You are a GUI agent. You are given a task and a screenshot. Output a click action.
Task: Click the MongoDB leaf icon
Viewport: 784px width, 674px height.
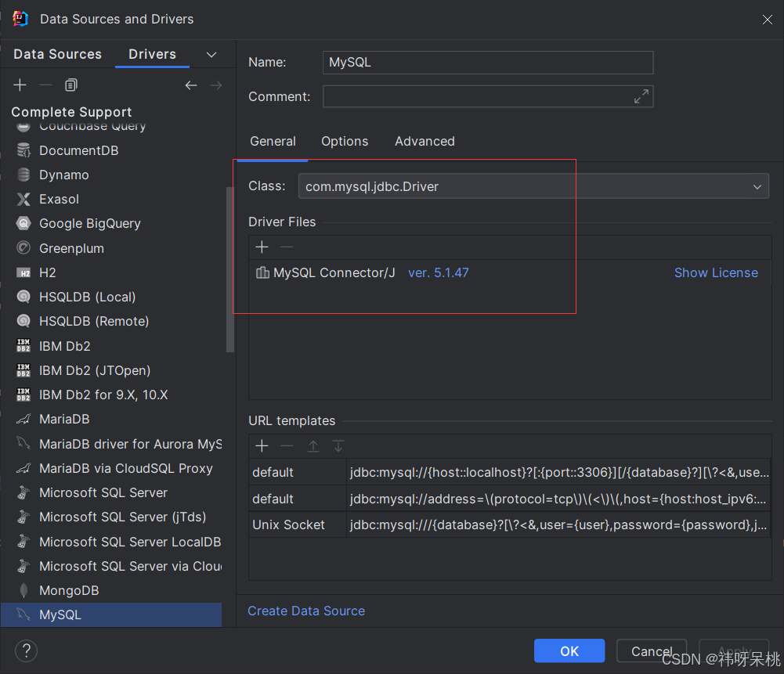click(23, 590)
